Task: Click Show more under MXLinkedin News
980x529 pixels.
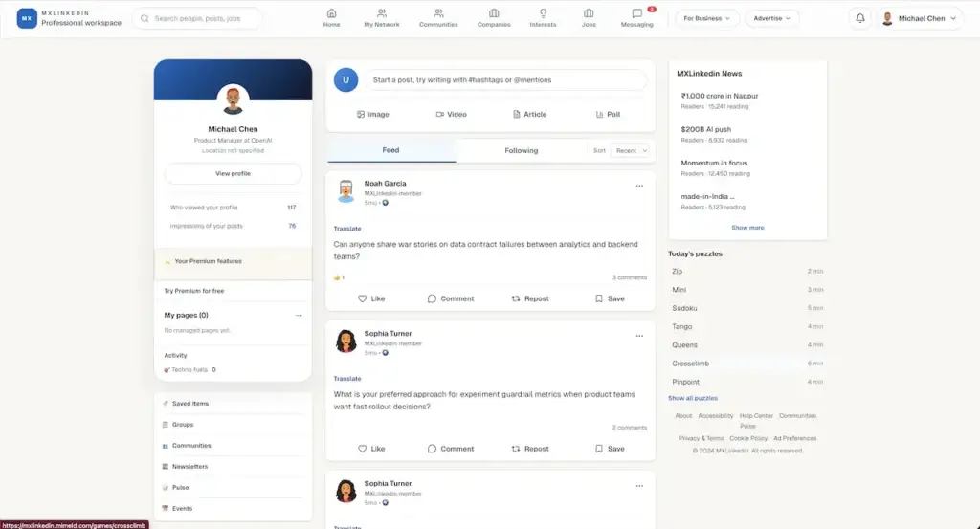Action: click(x=747, y=228)
